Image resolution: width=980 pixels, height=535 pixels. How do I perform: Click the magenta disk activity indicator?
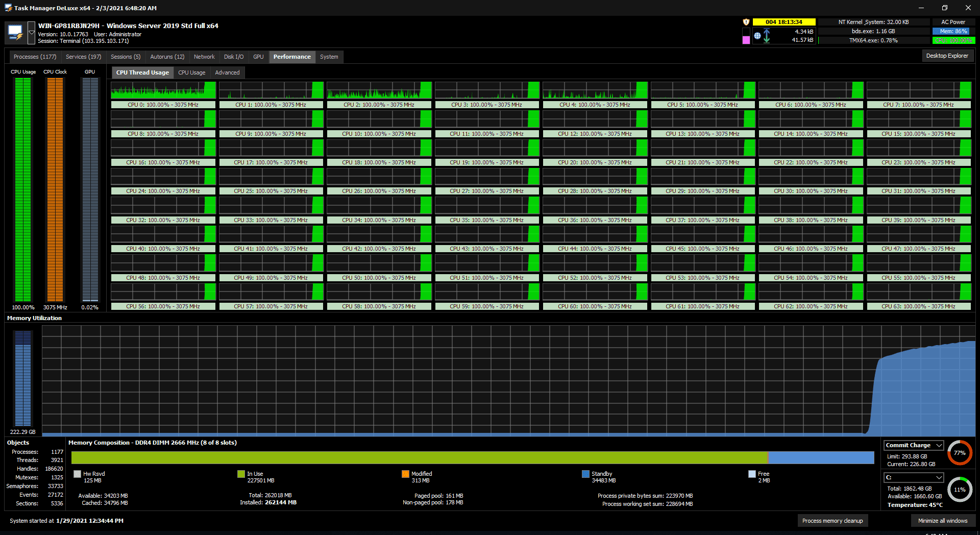coord(746,40)
